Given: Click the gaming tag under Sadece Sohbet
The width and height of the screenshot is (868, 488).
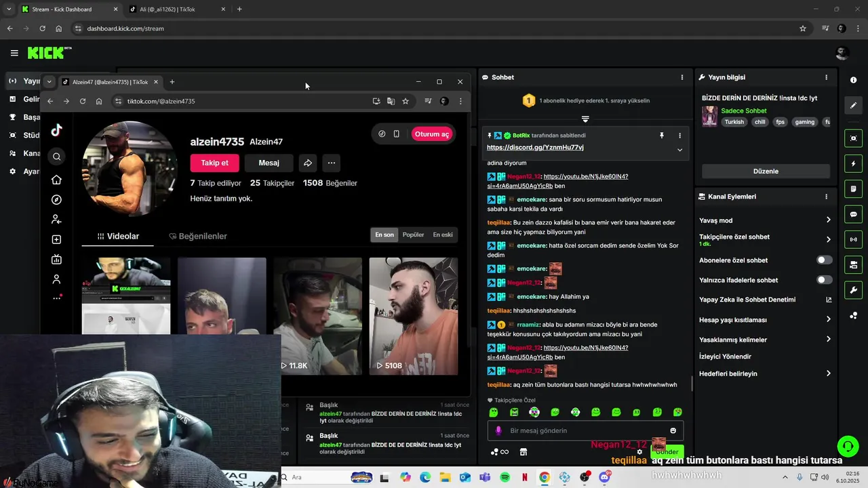Looking at the screenshot, I should tap(805, 122).
